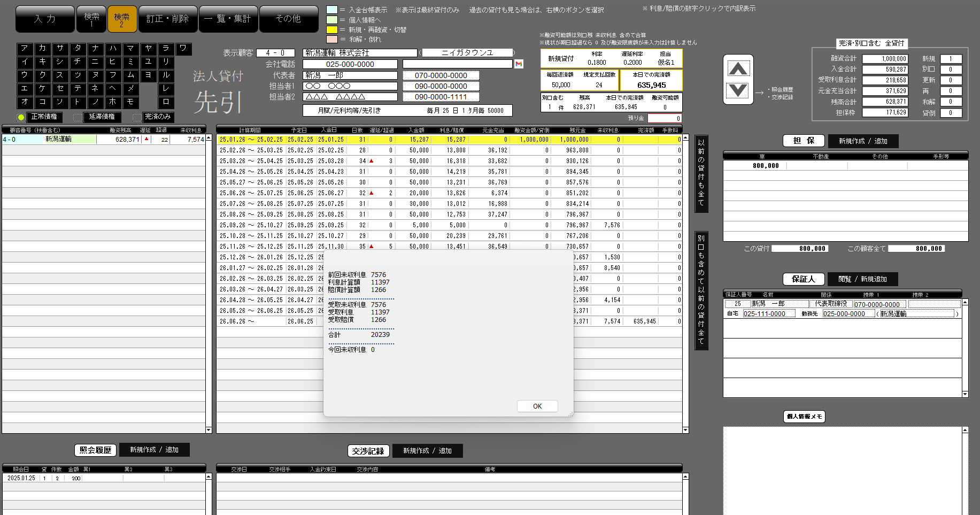Screen dimensions: 980x515
Task: Click OK in the interest breakdown dialog
Action: click(x=537, y=406)
